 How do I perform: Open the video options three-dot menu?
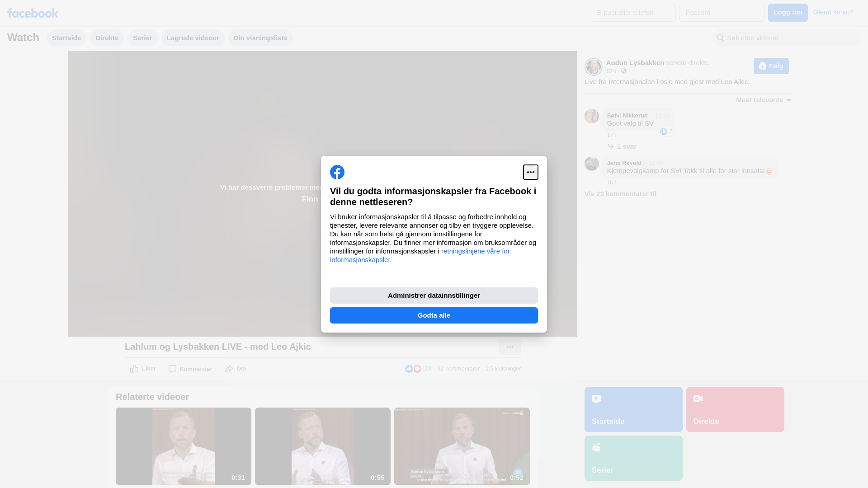[510, 347]
